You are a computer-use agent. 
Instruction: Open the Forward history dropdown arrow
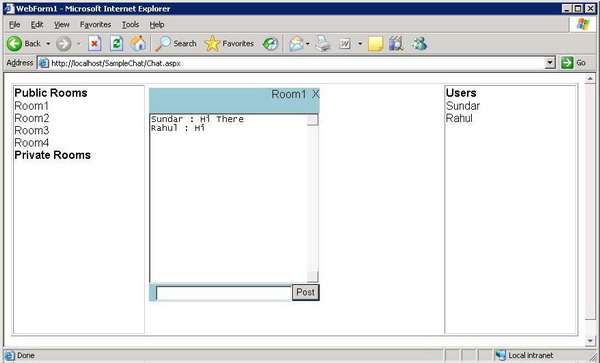[x=79, y=44]
